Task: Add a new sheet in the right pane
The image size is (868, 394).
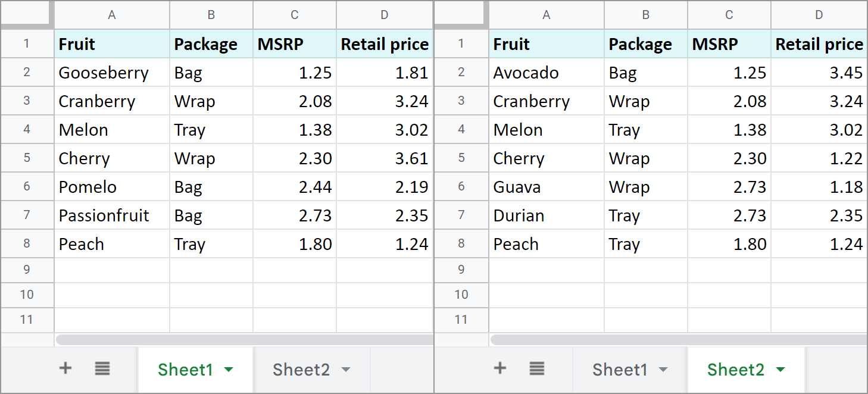Action: tap(500, 368)
